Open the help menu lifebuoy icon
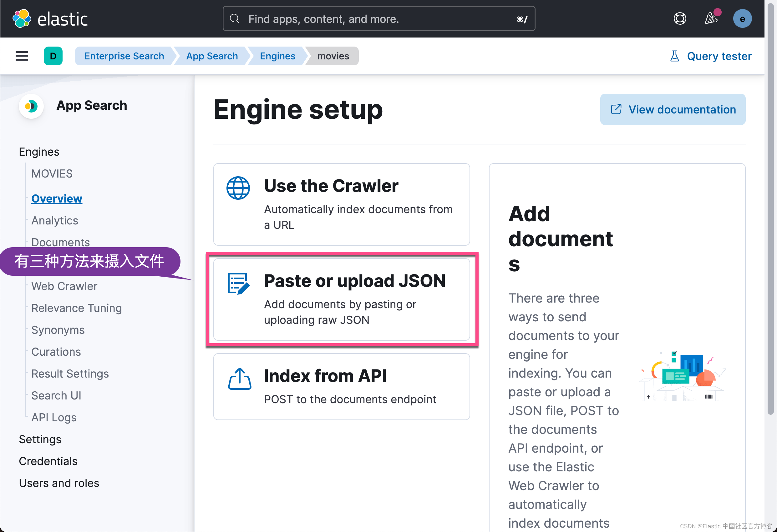The height and width of the screenshot is (532, 777). pyautogui.click(x=680, y=19)
